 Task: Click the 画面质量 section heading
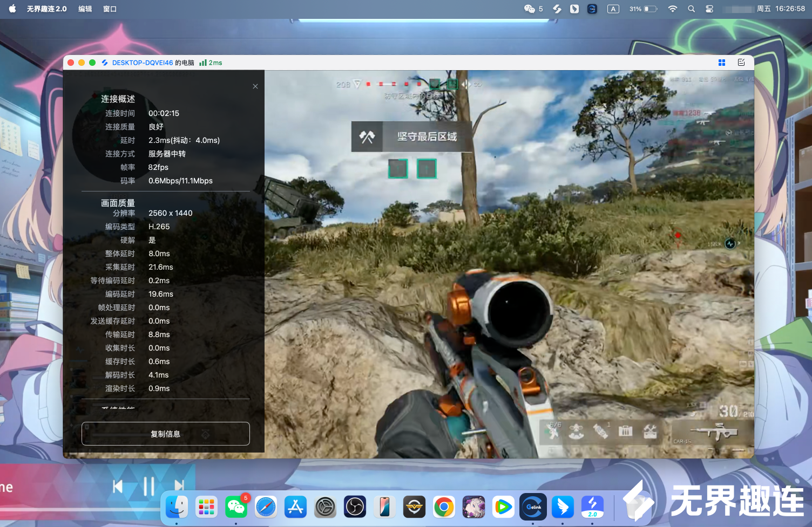pos(118,203)
